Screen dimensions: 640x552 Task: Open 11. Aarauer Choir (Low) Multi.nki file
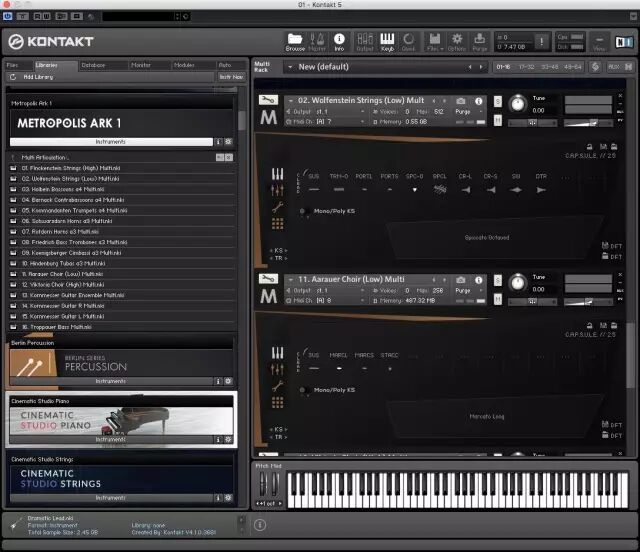(x=62, y=274)
